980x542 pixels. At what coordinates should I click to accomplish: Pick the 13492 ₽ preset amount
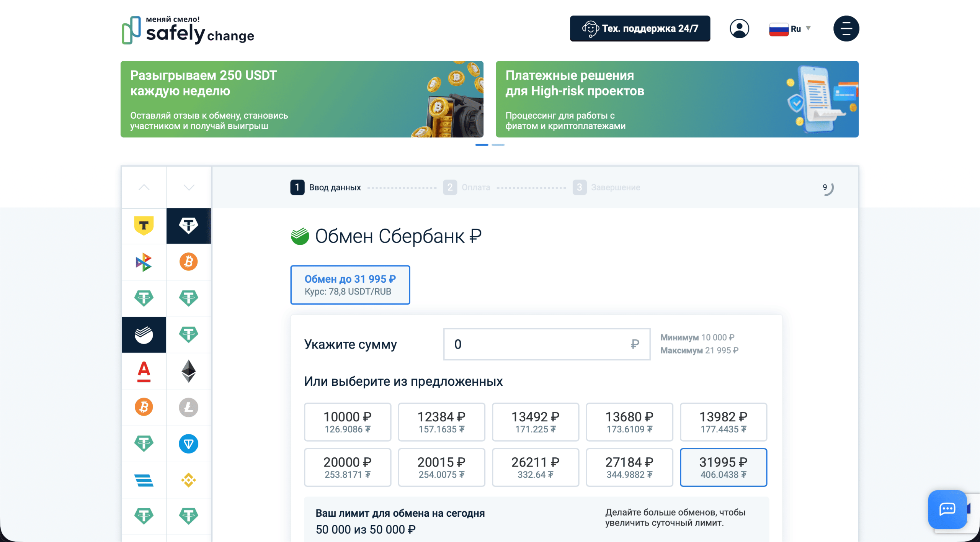coord(536,422)
